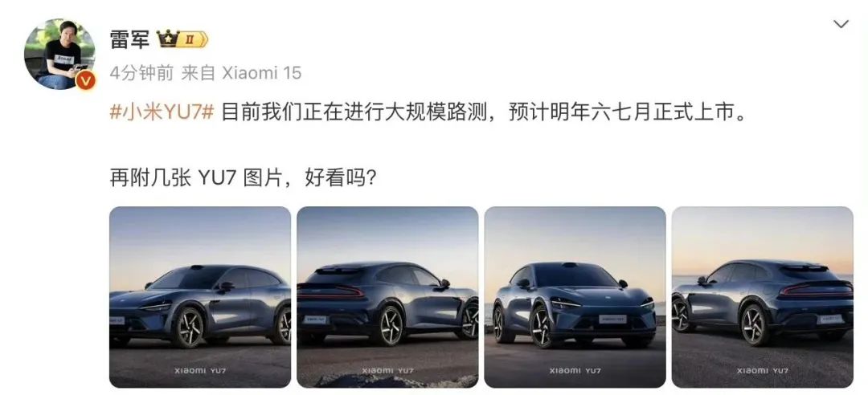This screenshot has height=395, width=868.
Task: Click the front wheel in first photo
Action: coord(187,328)
